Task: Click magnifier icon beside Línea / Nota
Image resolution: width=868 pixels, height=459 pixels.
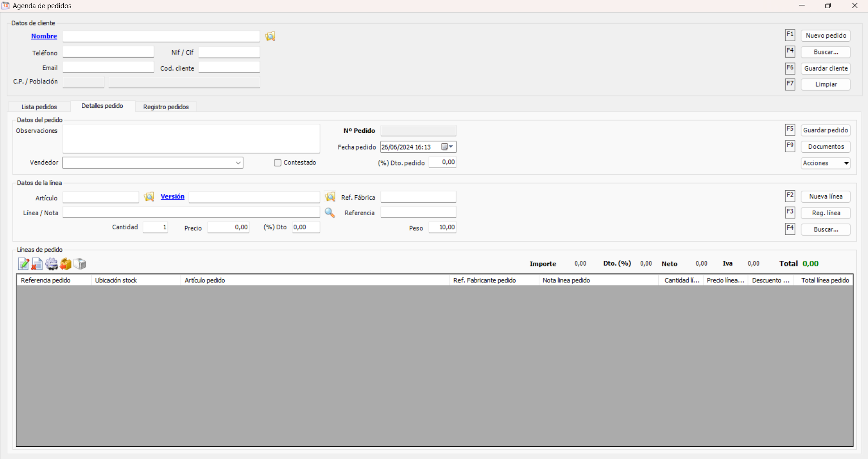Action: pos(330,213)
